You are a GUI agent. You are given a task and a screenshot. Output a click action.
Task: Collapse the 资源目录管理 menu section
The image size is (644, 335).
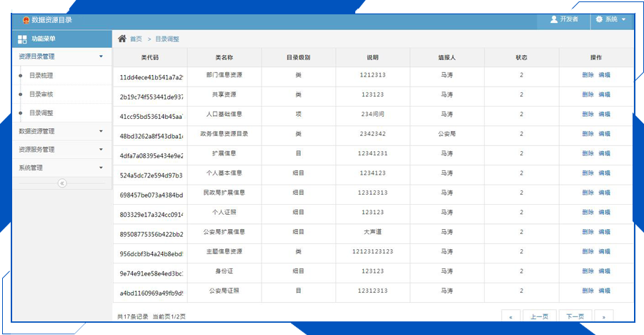tap(61, 57)
